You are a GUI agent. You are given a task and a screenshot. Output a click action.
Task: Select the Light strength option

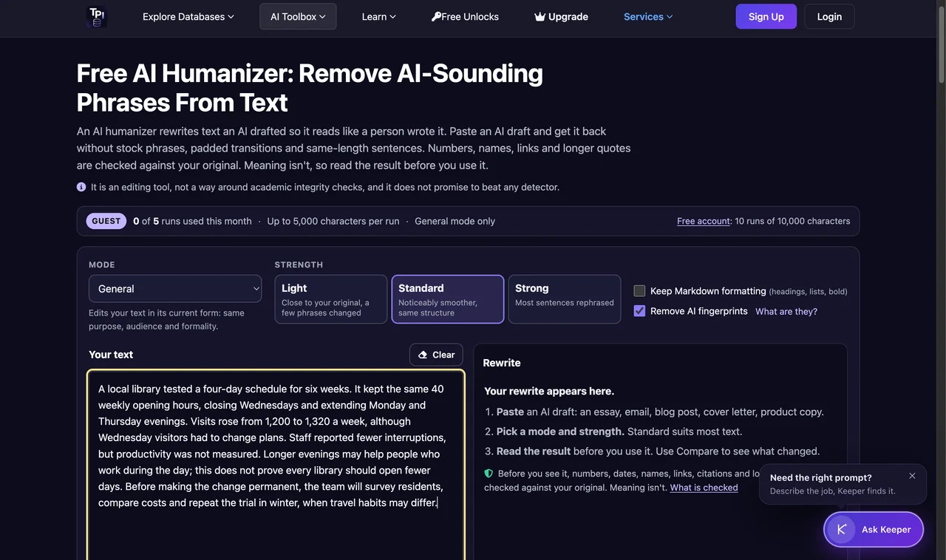click(x=330, y=299)
